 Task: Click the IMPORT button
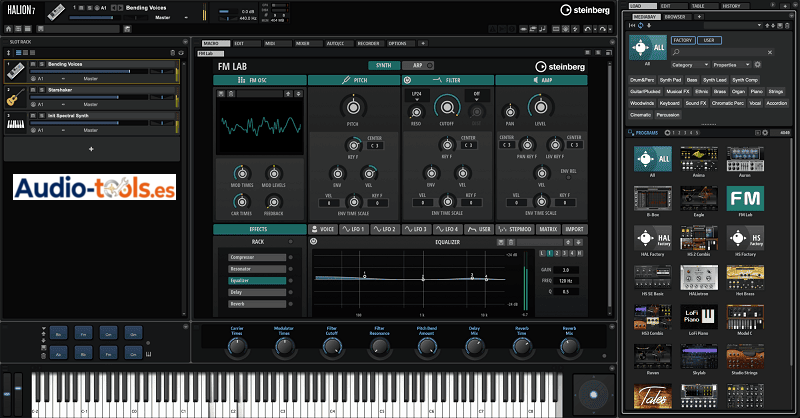pyautogui.click(x=574, y=229)
